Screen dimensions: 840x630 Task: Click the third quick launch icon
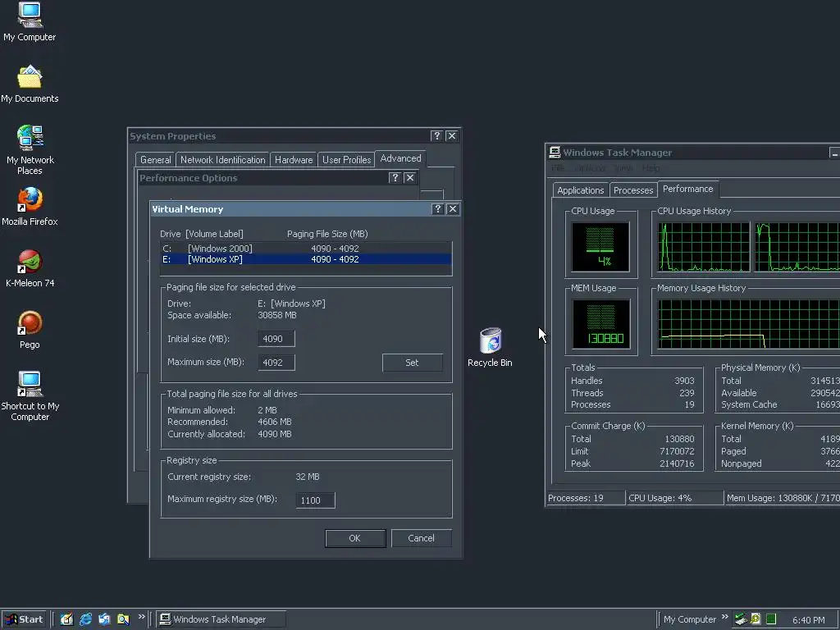pos(104,619)
